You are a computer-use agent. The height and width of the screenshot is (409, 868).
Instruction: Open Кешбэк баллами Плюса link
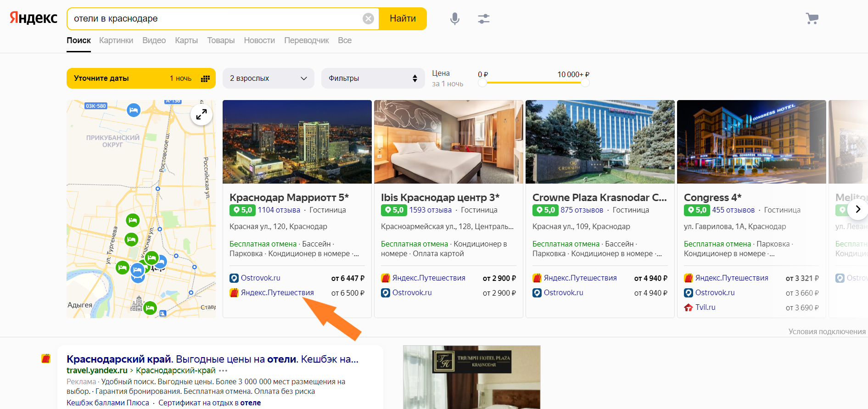coord(108,403)
